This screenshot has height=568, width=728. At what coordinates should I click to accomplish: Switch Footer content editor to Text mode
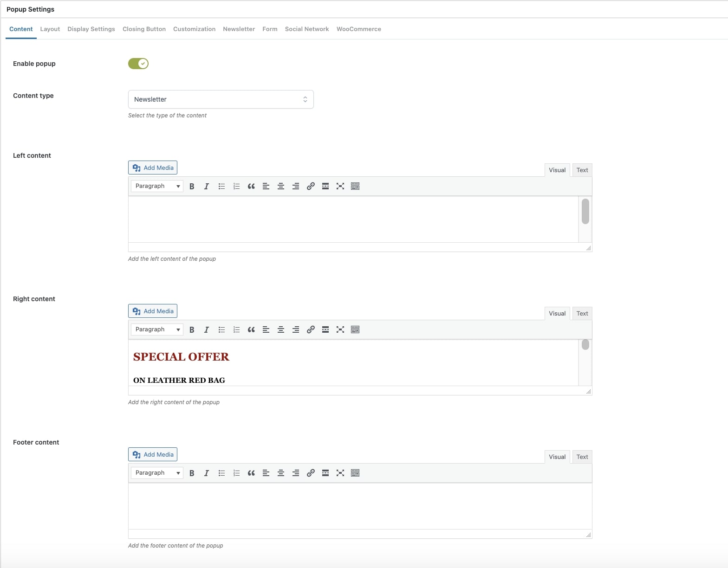pos(582,457)
